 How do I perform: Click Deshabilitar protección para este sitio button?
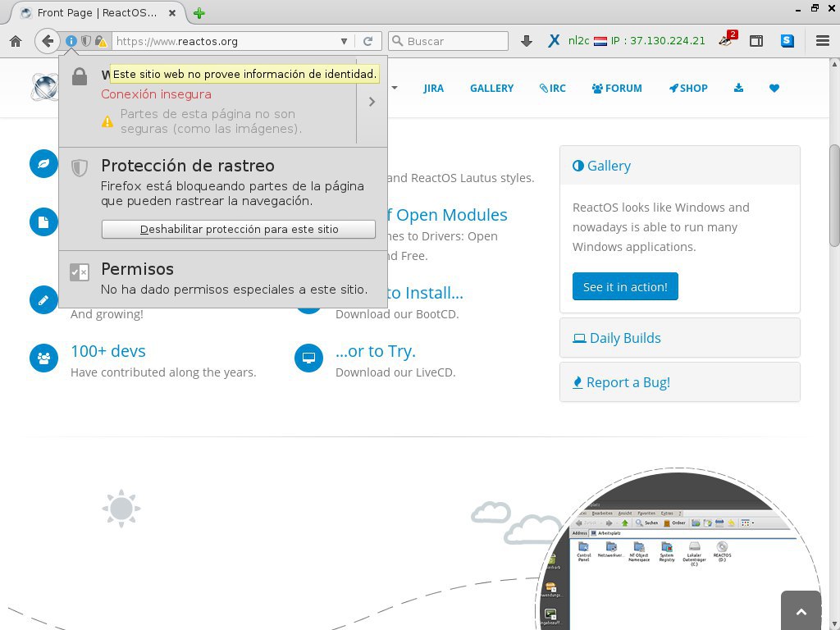[x=239, y=230]
